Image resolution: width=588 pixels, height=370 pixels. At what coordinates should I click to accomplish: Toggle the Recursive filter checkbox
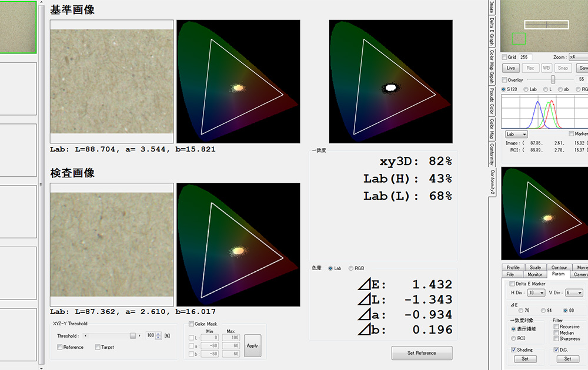(x=556, y=327)
